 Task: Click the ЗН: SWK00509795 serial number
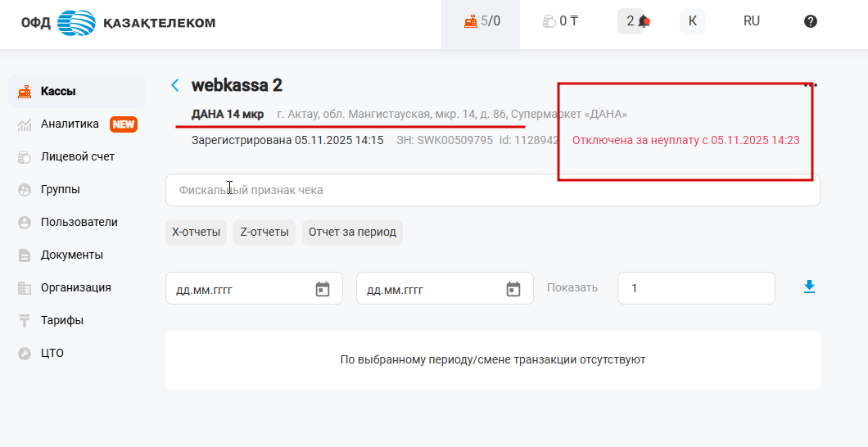pos(445,141)
